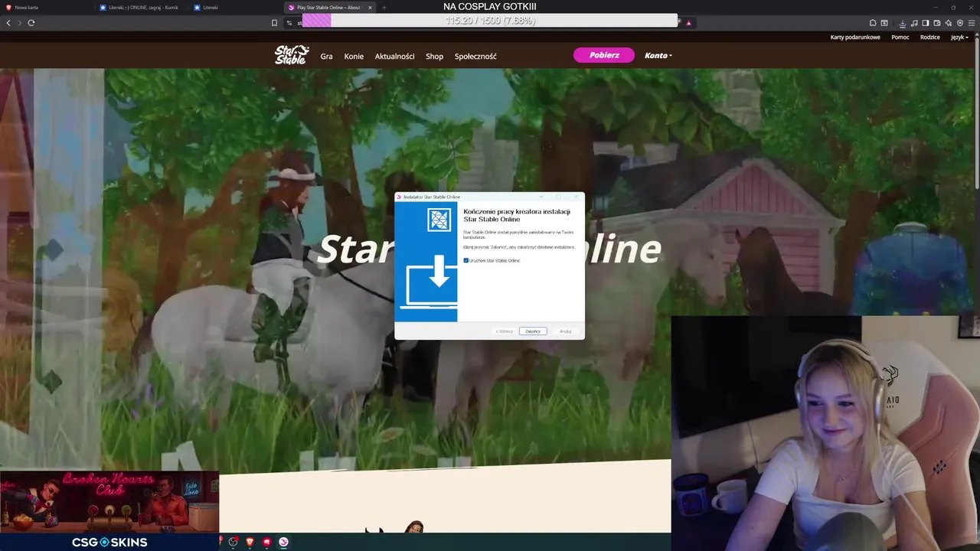Reload the page with the refresh icon
The width and height of the screenshot is (980, 551).
tap(31, 22)
